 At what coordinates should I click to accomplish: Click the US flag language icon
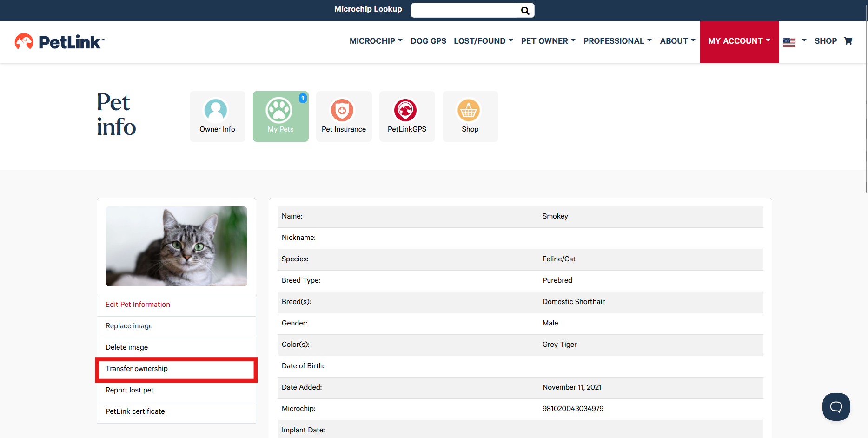point(789,42)
